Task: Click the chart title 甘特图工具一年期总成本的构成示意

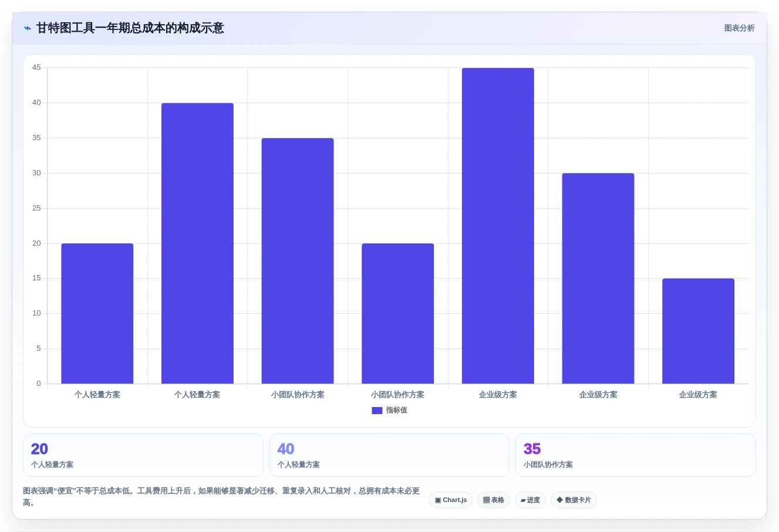Action: coord(130,28)
